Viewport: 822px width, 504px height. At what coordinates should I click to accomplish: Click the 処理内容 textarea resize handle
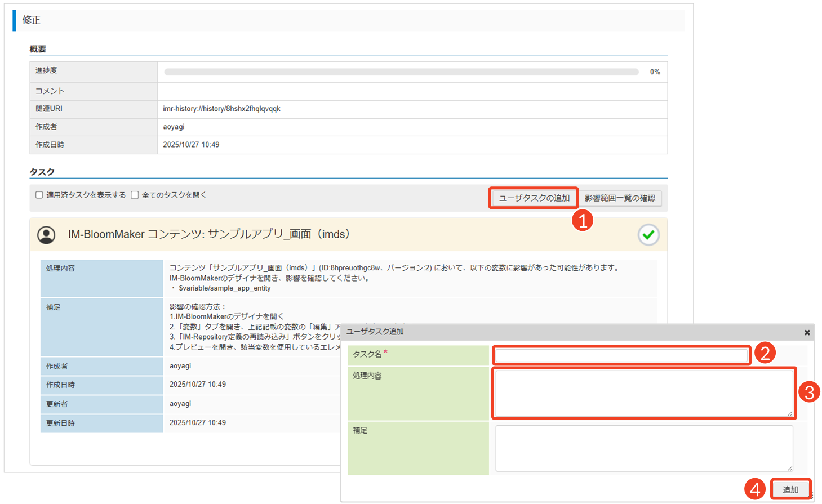(790, 414)
